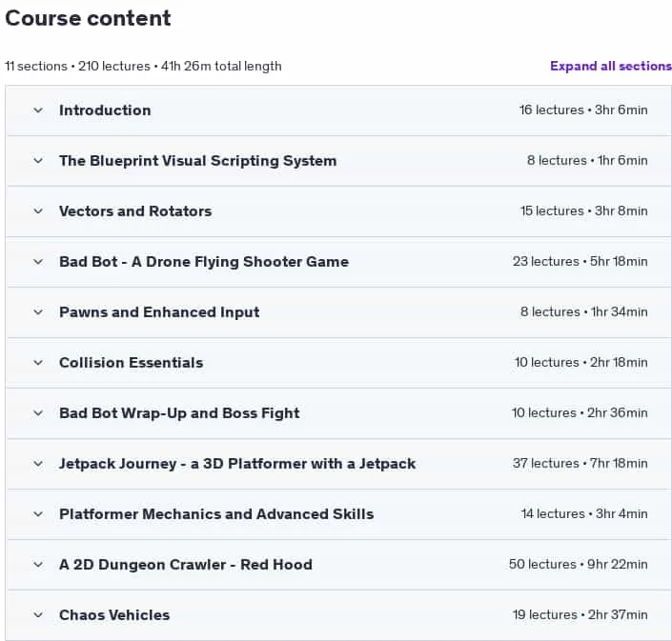Click the Expand all sections link
This screenshot has width=672, height=641.
(x=611, y=66)
